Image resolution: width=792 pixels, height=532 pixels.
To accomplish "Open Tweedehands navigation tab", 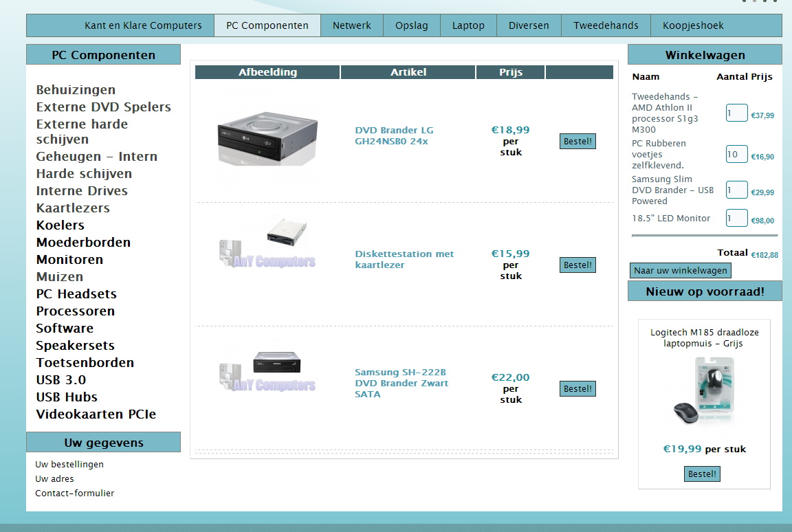I will coord(606,25).
